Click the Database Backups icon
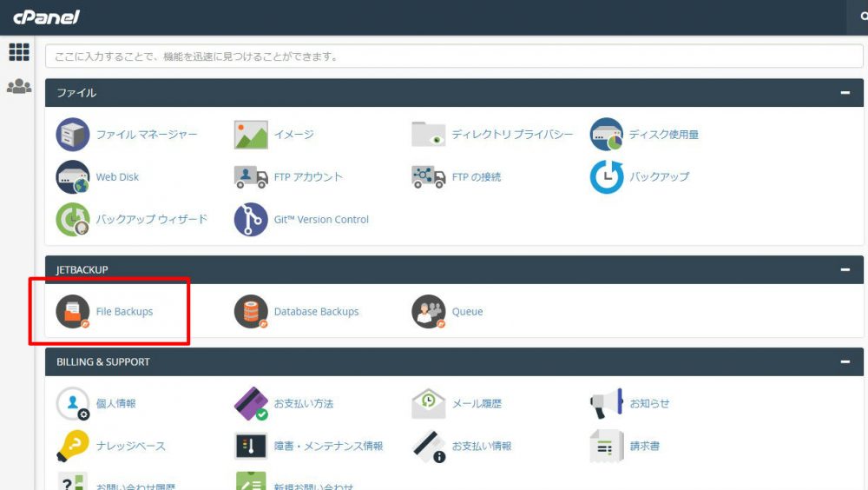The image size is (868, 490). click(x=251, y=312)
